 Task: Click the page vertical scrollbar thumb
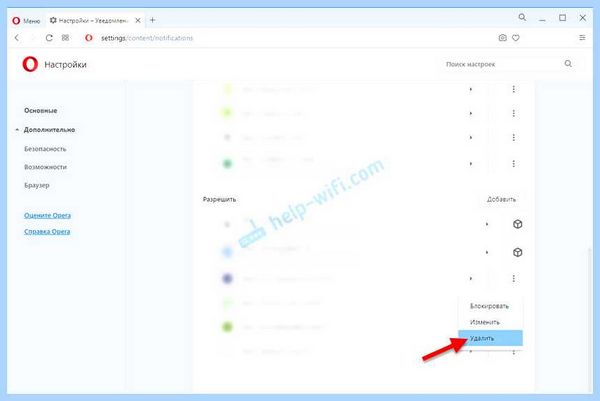589,318
